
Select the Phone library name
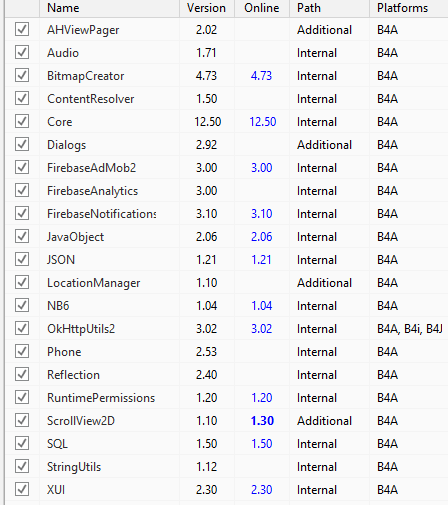click(64, 352)
